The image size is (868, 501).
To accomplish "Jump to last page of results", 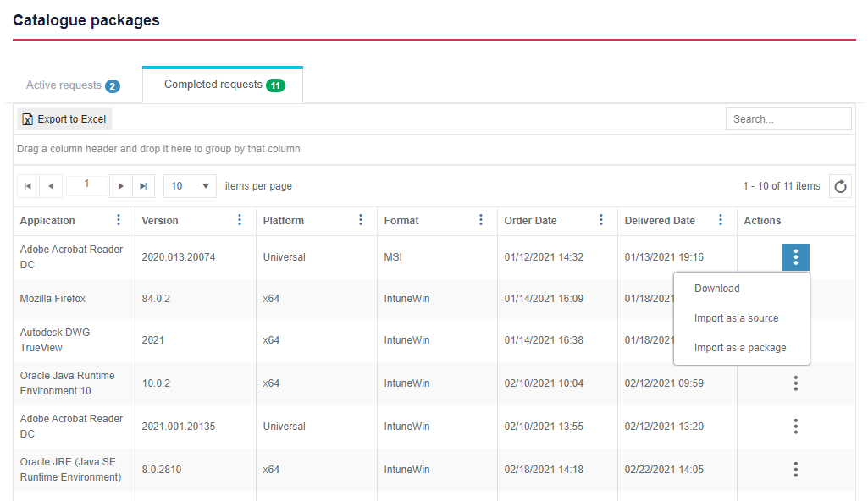I will click(144, 186).
